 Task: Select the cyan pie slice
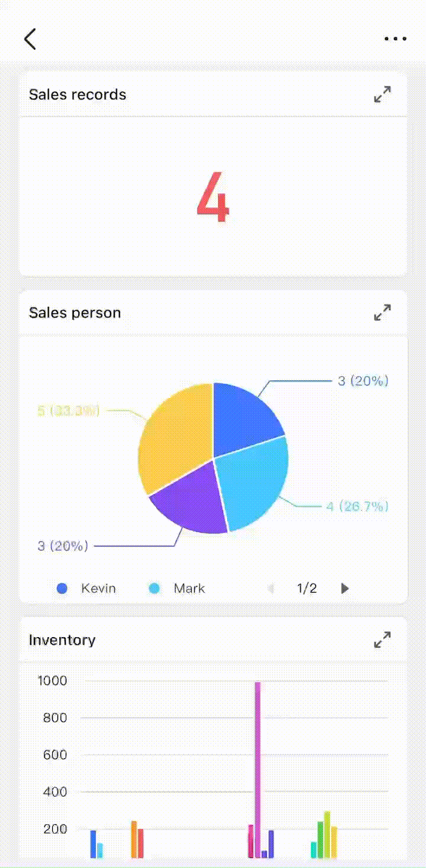click(254, 483)
